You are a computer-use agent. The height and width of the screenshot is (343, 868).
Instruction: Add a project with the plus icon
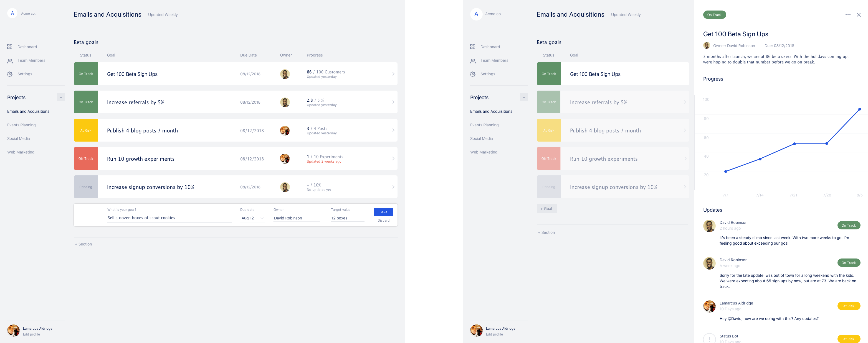click(x=61, y=97)
